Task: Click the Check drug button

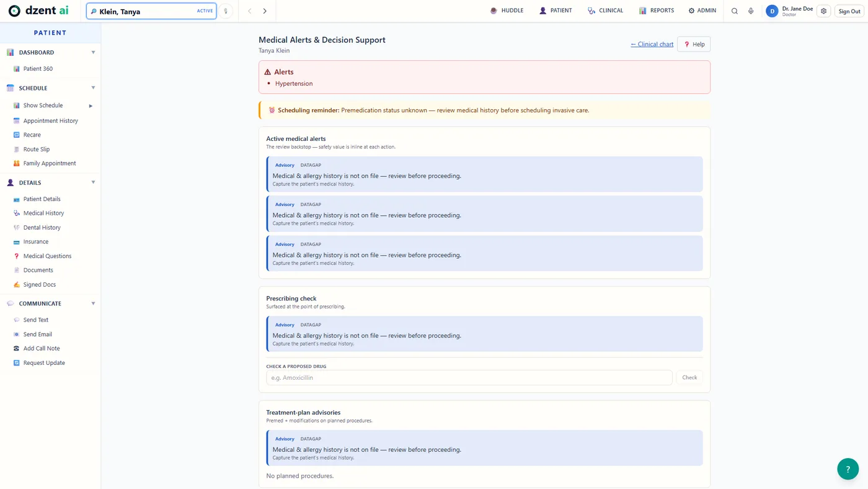Action: click(x=689, y=378)
